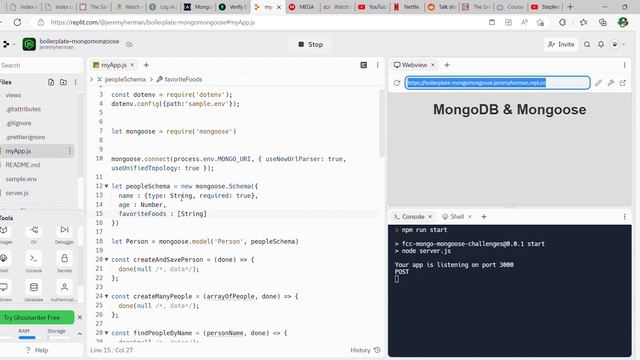
Task: Close the Console tab
Action: coord(430,217)
